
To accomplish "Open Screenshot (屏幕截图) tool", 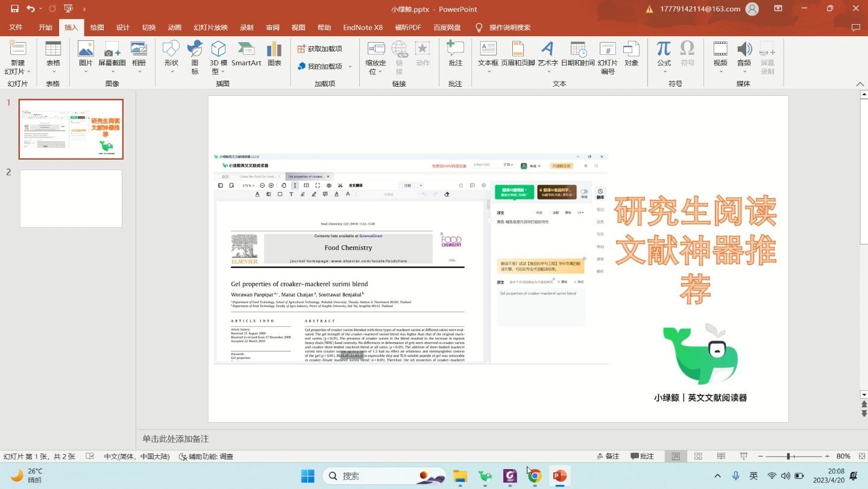I will click(112, 58).
